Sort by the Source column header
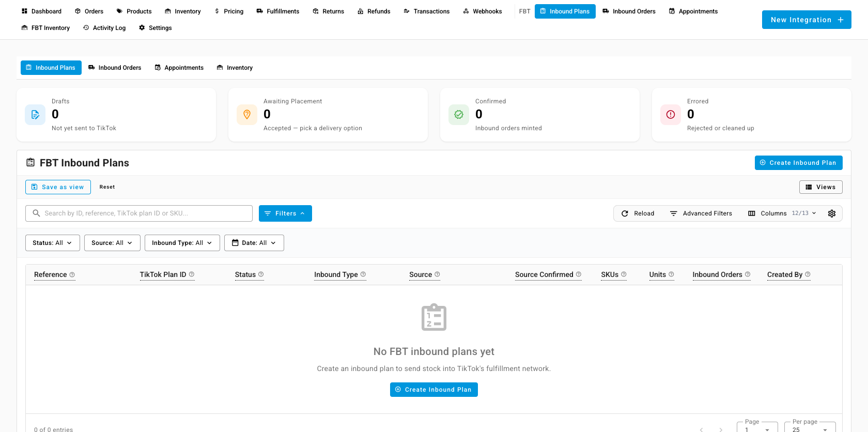This screenshot has width=868, height=432. pos(421,274)
